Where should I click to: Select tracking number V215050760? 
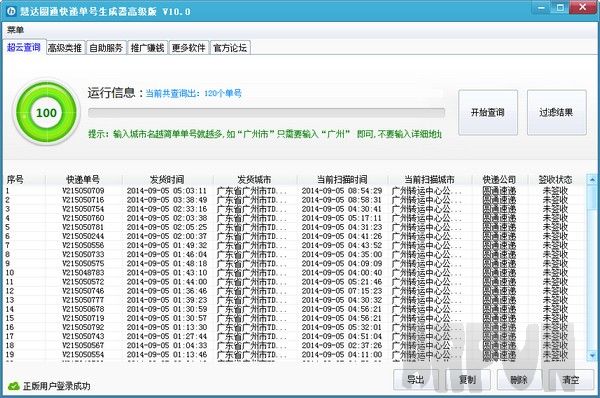coord(83,218)
